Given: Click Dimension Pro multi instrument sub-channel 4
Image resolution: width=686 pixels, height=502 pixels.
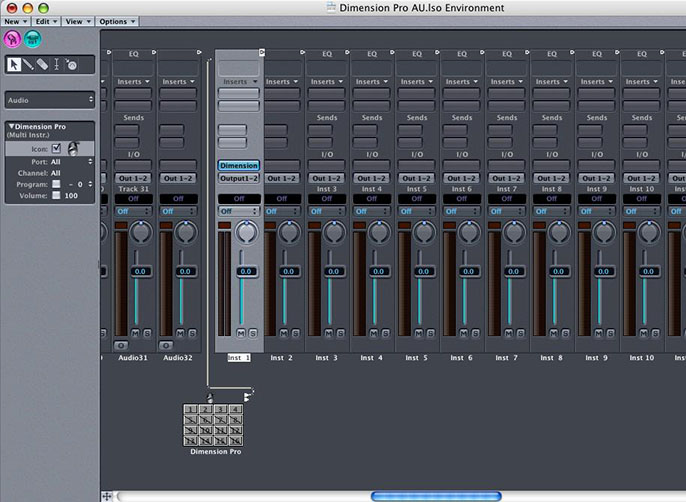Looking at the screenshot, I should (x=235, y=409).
